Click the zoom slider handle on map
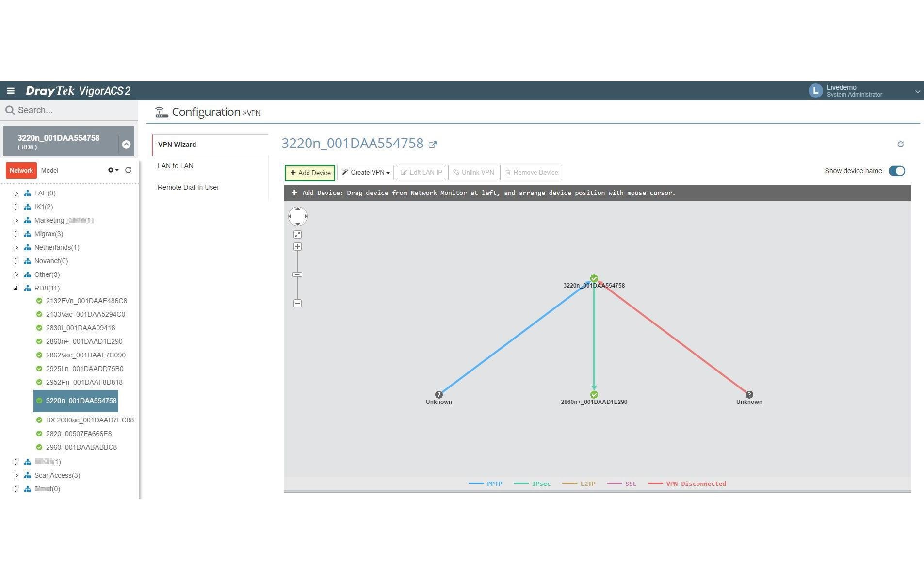The width and height of the screenshot is (924, 581). 297,274
